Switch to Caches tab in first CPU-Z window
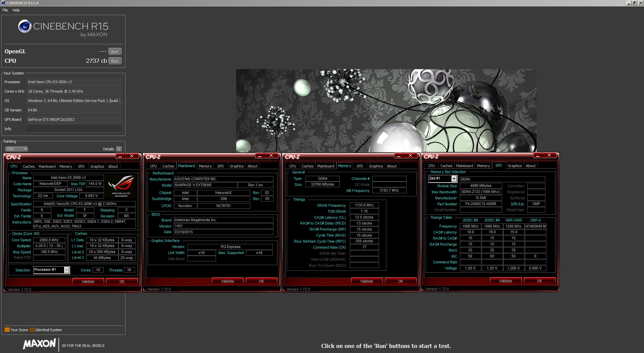Viewport: 644px width, 353px height. point(29,166)
